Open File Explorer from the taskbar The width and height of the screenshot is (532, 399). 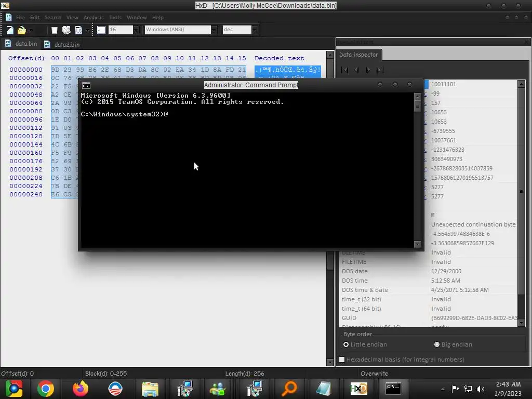coord(150,389)
